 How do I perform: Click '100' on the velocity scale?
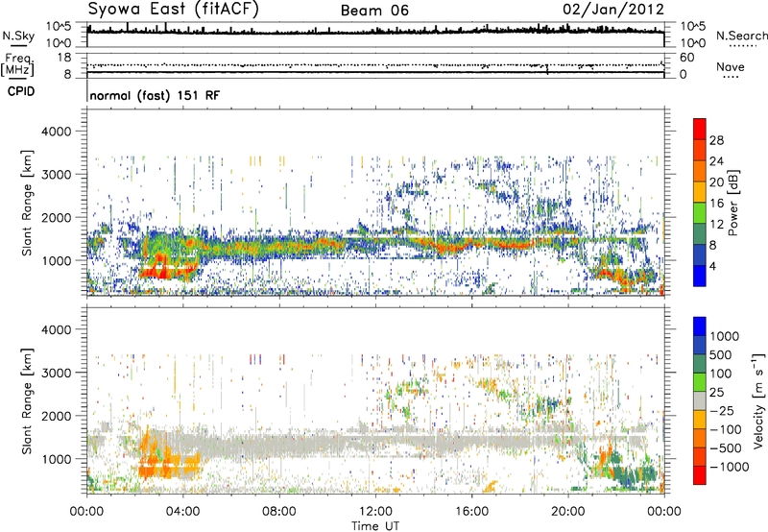click(x=721, y=374)
